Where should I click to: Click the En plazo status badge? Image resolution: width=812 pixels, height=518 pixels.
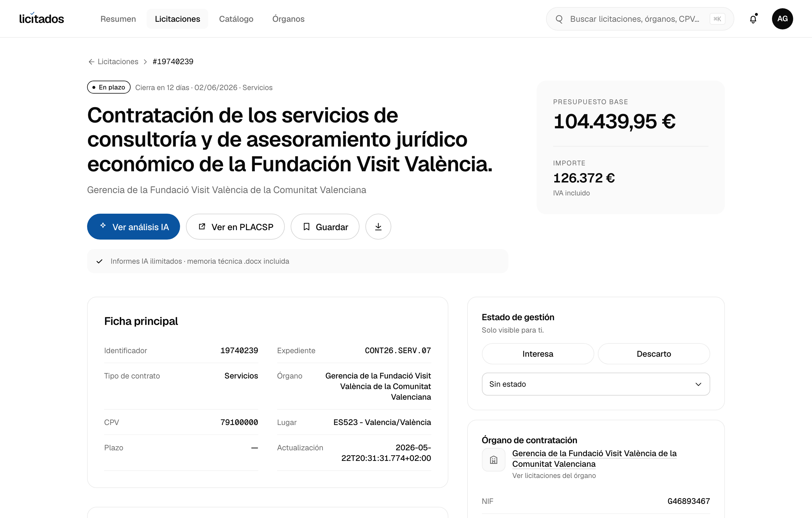[109, 87]
